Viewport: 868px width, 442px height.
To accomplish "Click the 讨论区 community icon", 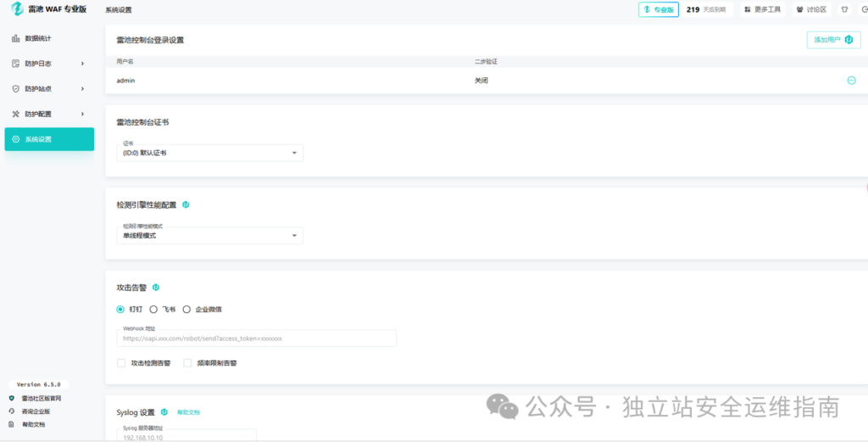I will tap(800, 9).
